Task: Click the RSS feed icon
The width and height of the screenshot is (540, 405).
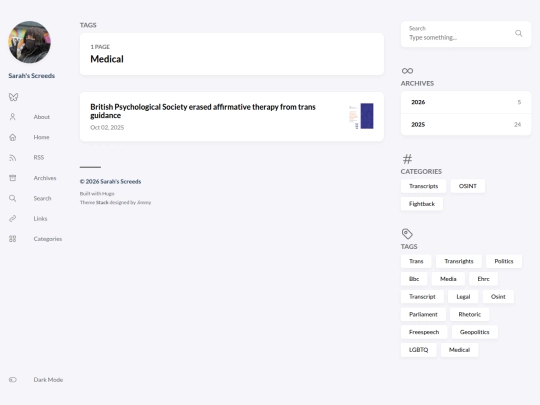Action: pyautogui.click(x=13, y=158)
